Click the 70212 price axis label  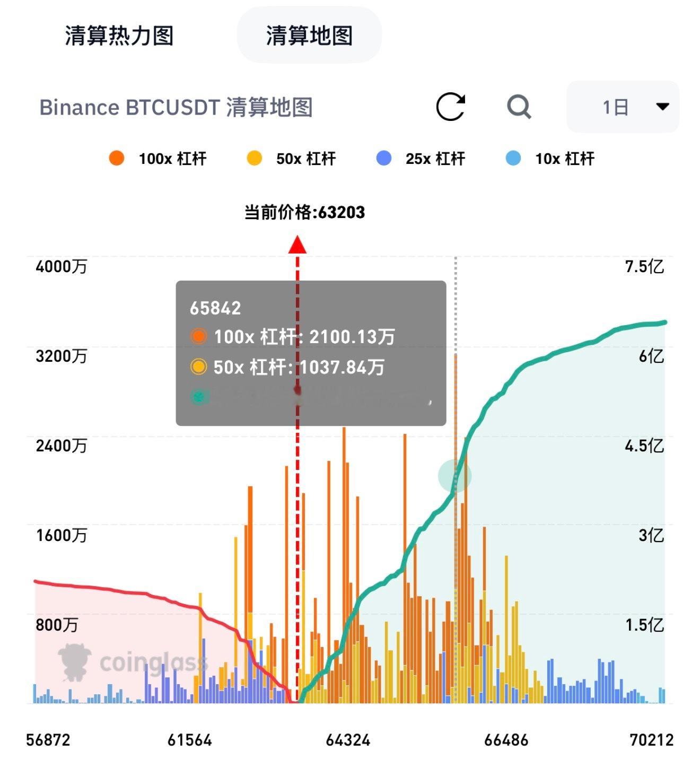tap(652, 740)
